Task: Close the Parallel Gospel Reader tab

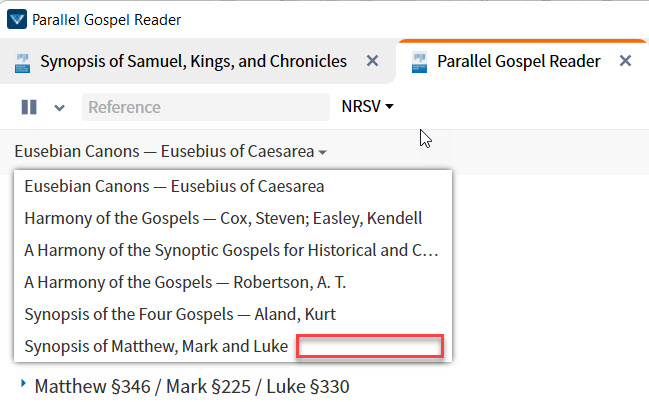Action: point(625,61)
